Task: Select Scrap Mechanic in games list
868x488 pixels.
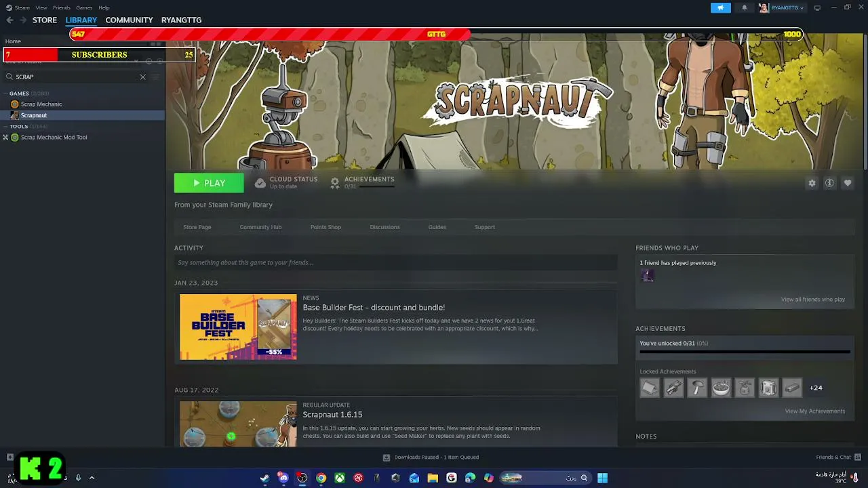Action: [x=41, y=104]
